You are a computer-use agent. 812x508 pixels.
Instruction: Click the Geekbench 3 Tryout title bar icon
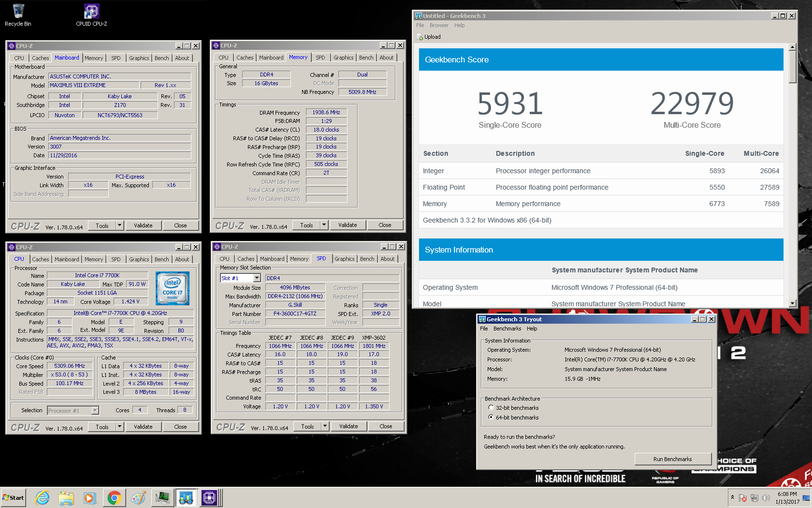482,319
